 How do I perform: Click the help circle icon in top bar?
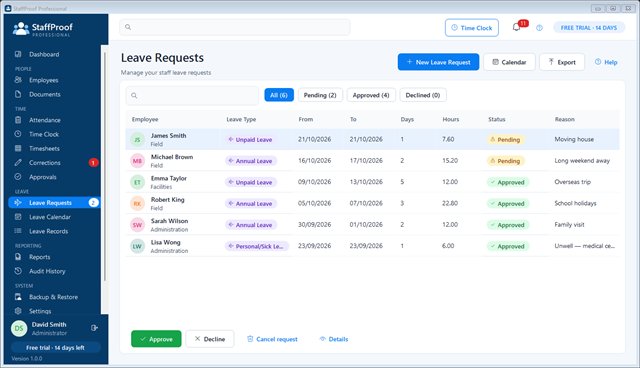[x=540, y=28]
